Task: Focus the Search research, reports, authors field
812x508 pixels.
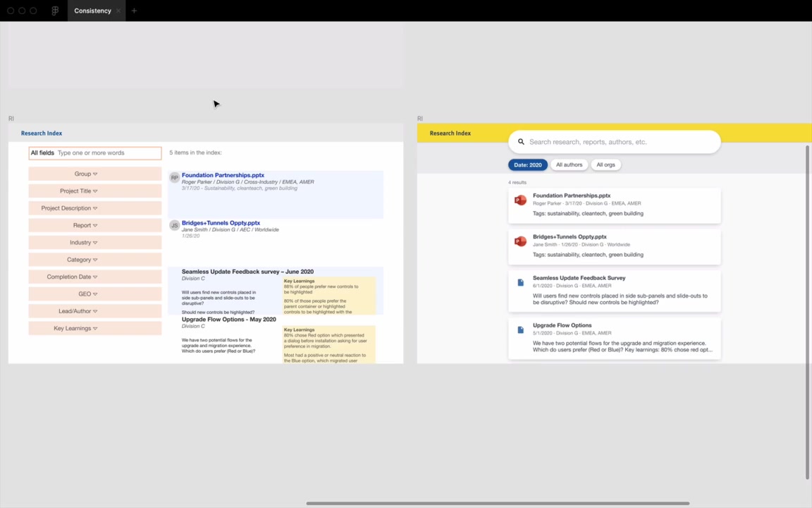Action: (614, 142)
